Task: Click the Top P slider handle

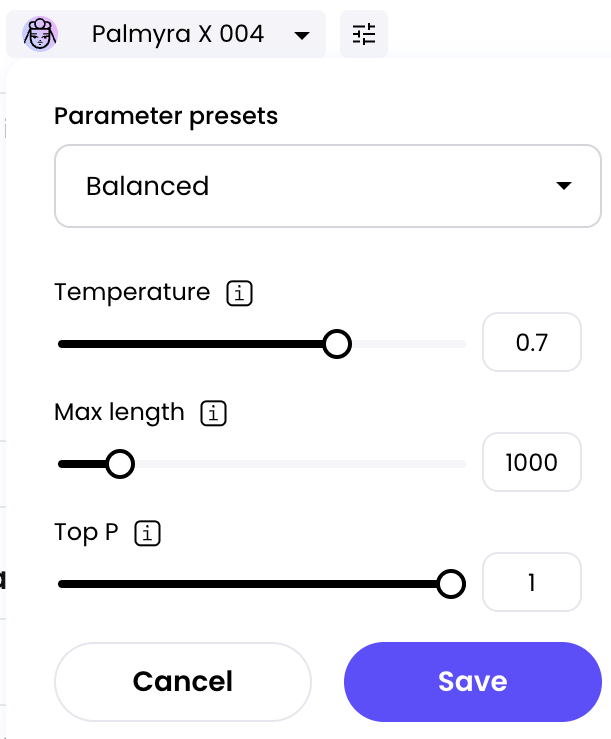Action: tap(451, 584)
